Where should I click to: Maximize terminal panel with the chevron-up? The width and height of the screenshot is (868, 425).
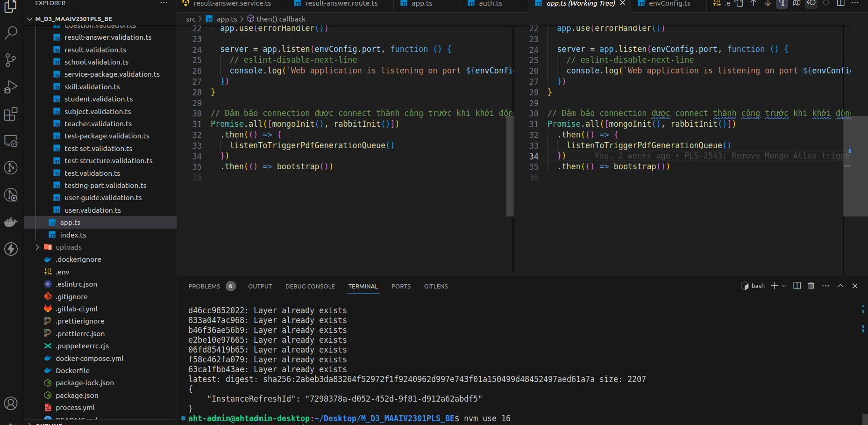click(840, 286)
